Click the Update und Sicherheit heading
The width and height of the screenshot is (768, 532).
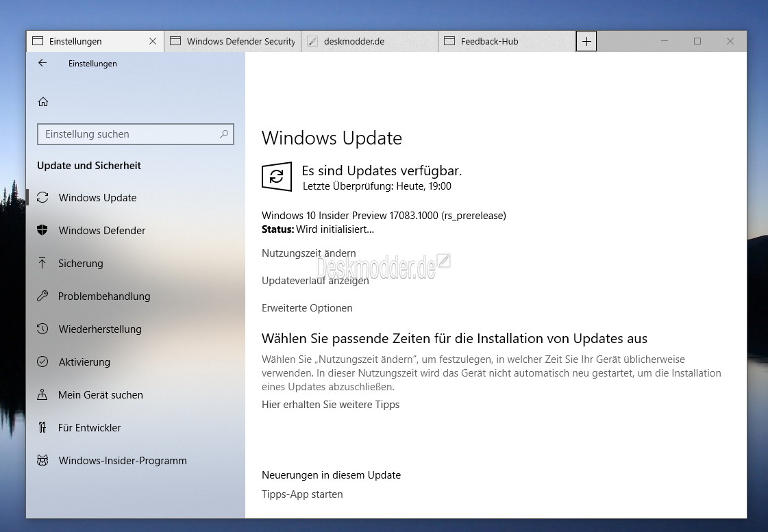(89, 166)
